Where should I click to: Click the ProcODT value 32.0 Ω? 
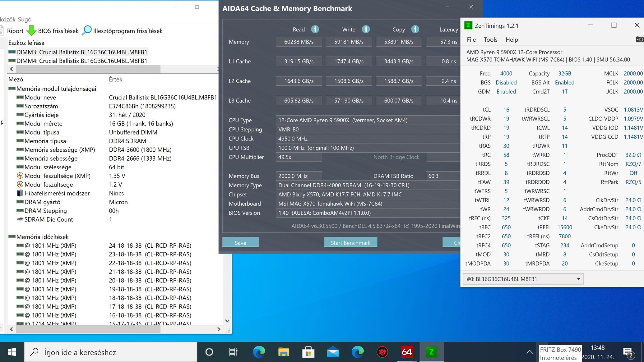point(633,155)
